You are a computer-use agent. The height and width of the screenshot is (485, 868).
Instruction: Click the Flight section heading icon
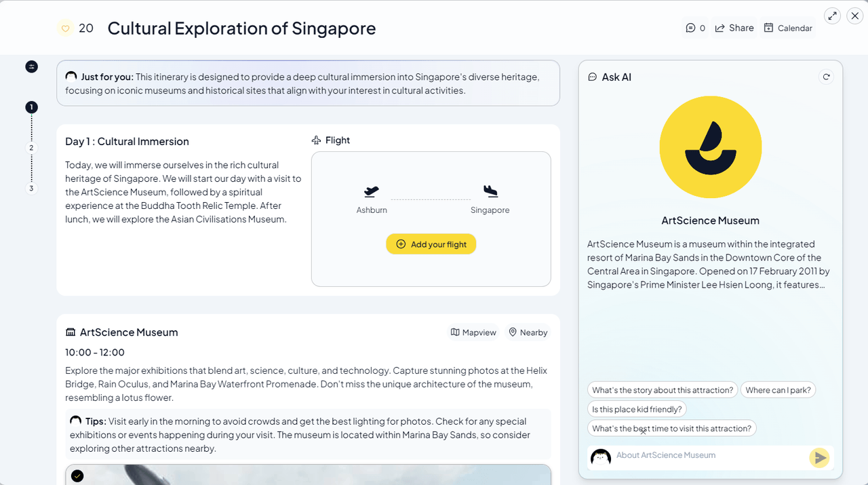316,140
